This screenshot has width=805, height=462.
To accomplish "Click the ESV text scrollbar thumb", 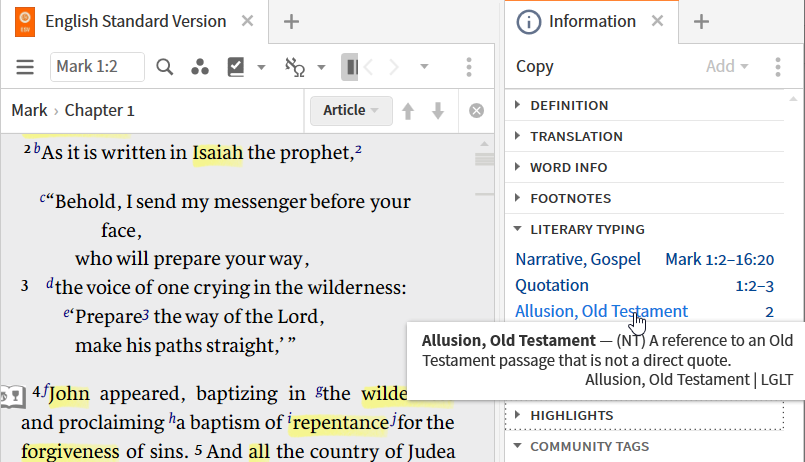I will tap(484, 160).
